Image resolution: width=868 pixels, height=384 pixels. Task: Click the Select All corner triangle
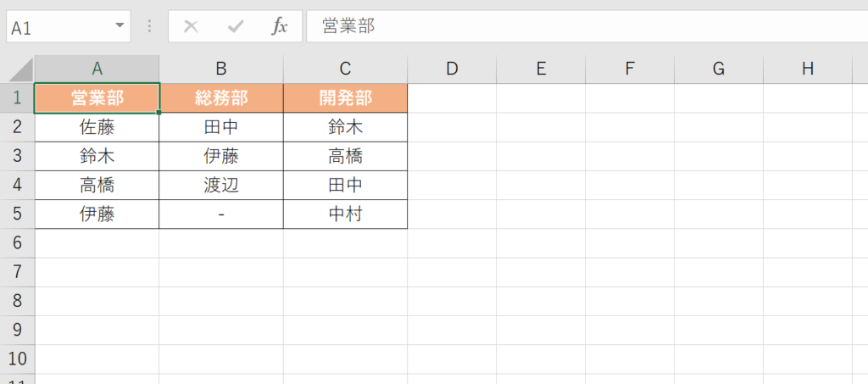tap(20, 70)
